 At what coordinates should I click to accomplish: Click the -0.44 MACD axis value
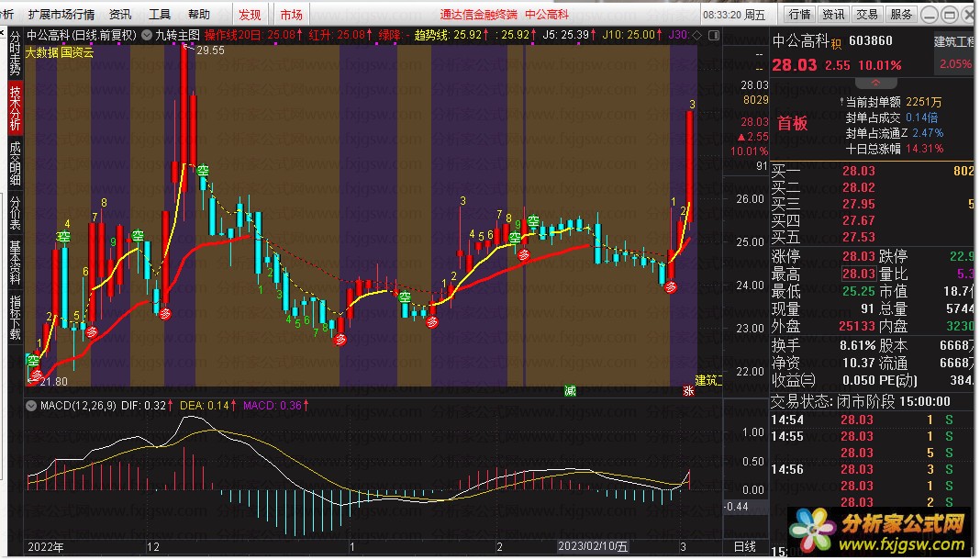(737, 507)
